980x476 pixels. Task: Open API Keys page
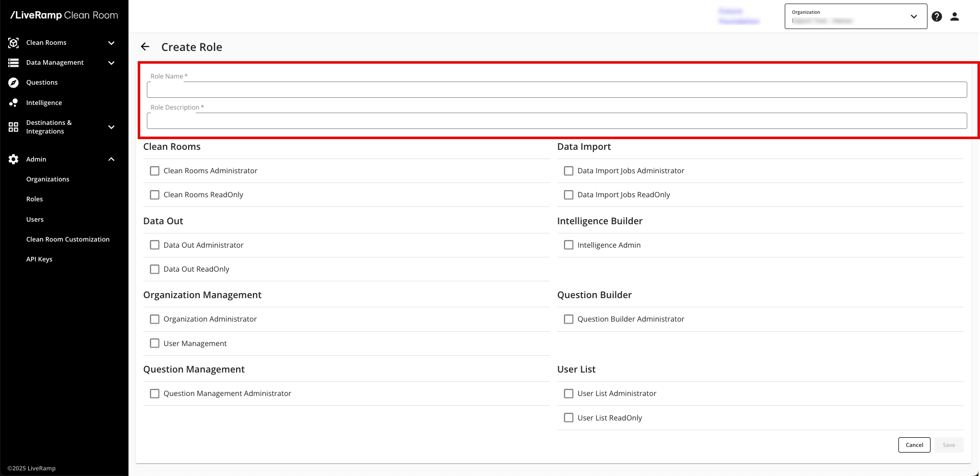click(x=39, y=259)
